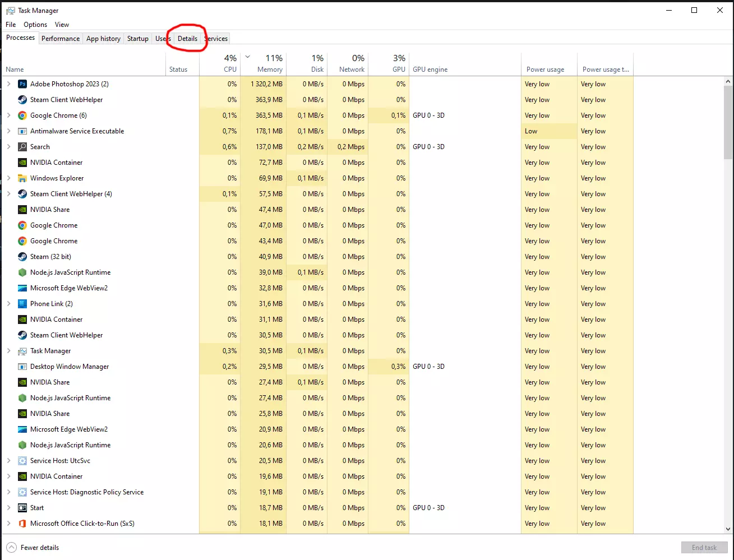Viewport: 734px width, 560px height.
Task: Click the Phone Link process icon
Action: coord(22,304)
